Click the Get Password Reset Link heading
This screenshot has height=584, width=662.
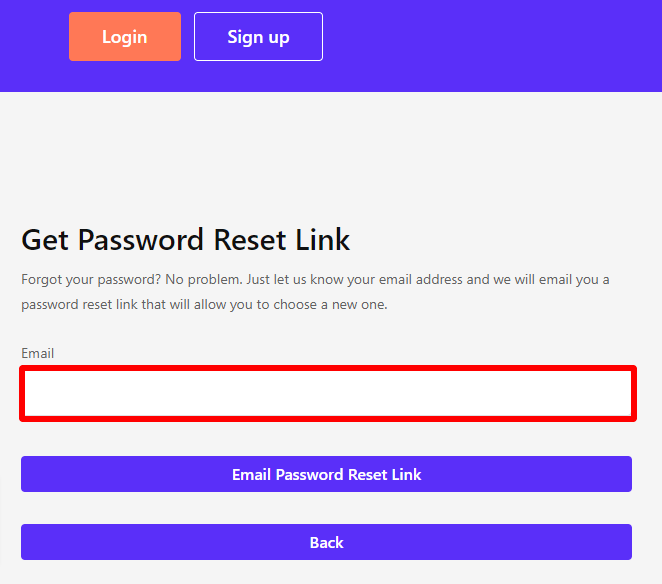[x=186, y=240]
